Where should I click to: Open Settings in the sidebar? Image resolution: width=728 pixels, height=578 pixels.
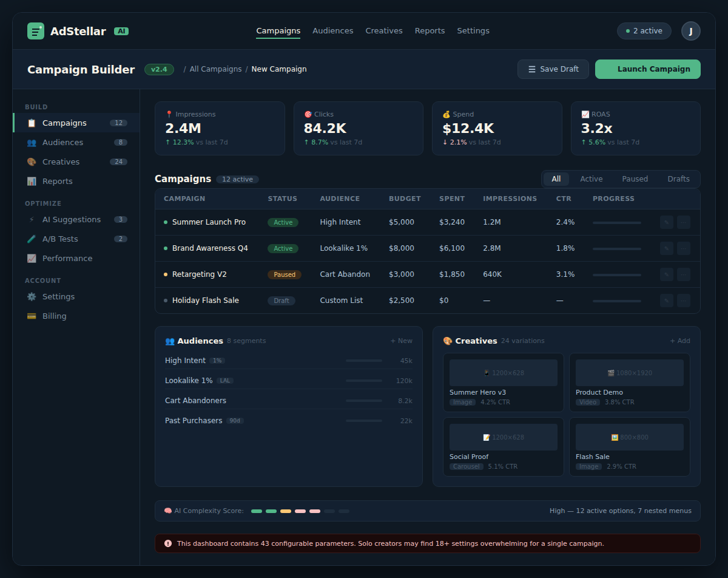pyautogui.click(x=76, y=296)
